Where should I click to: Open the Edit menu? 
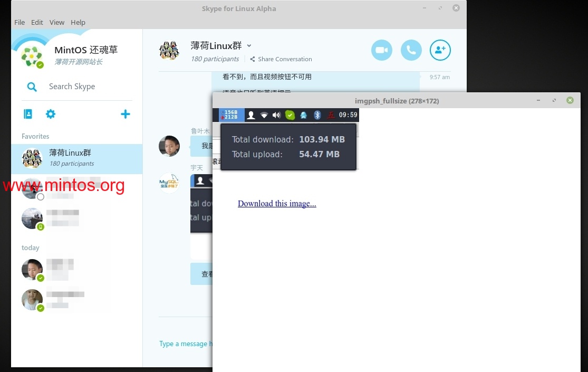point(37,23)
